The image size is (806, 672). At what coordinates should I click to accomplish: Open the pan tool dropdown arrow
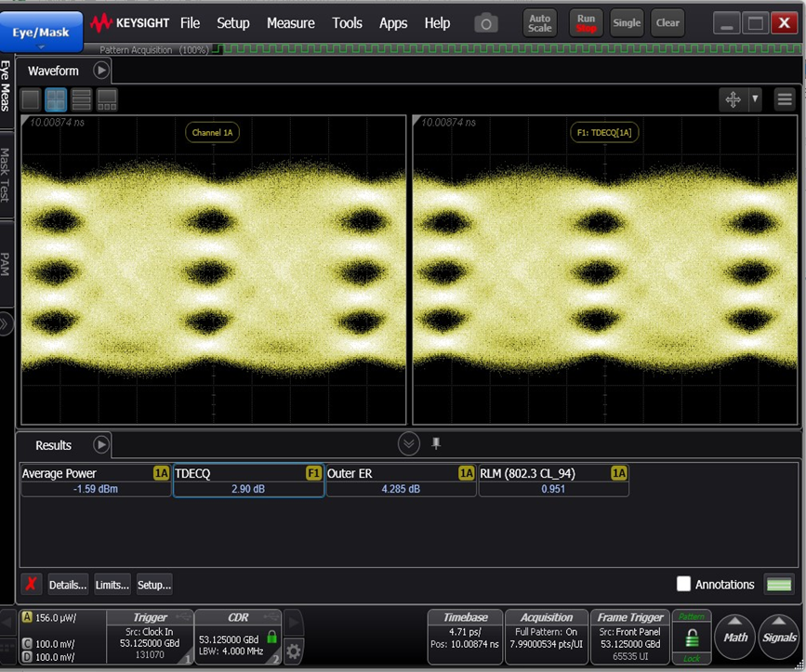click(x=755, y=99)
